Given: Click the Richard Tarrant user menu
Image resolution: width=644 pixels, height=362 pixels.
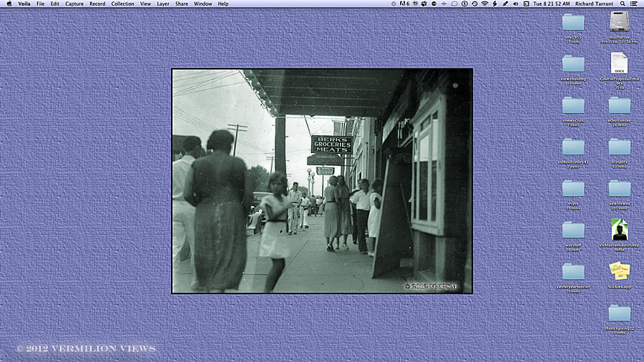Looking at the screenshot, I should pyautogui.click(x=594, y=4).
